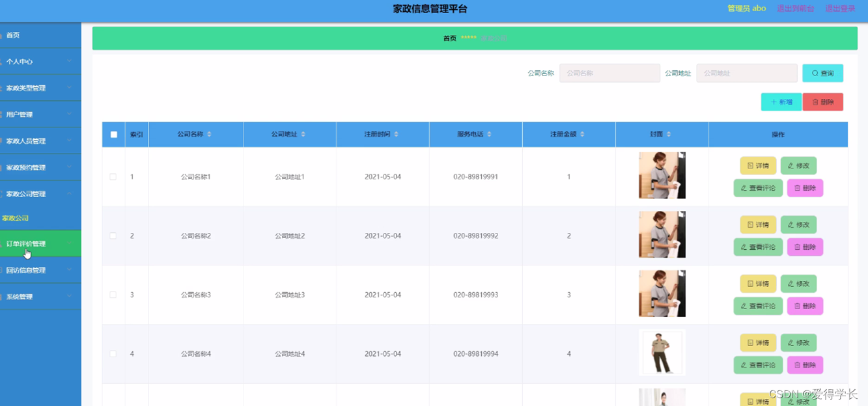The width and height of the screenshot is (868, 406).
Task: Sort table by 封面 column arrows
Action: coord(669,134)
